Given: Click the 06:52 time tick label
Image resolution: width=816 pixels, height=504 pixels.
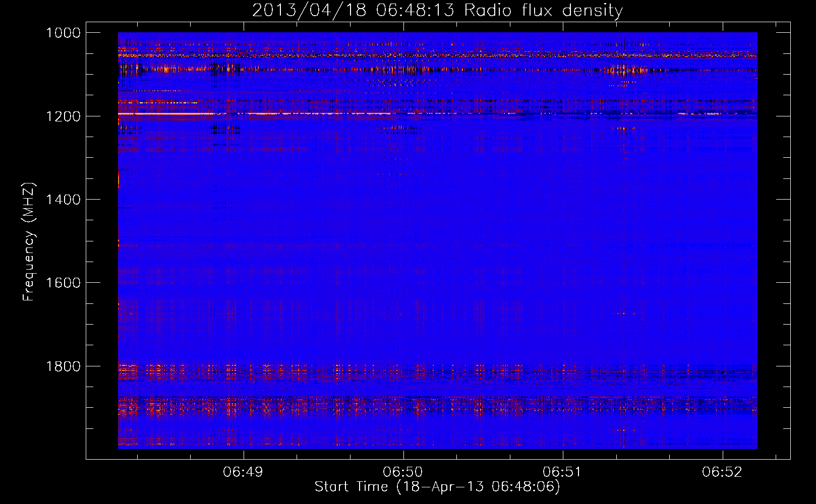Looking at the screenshot, I should pos(722,472).
